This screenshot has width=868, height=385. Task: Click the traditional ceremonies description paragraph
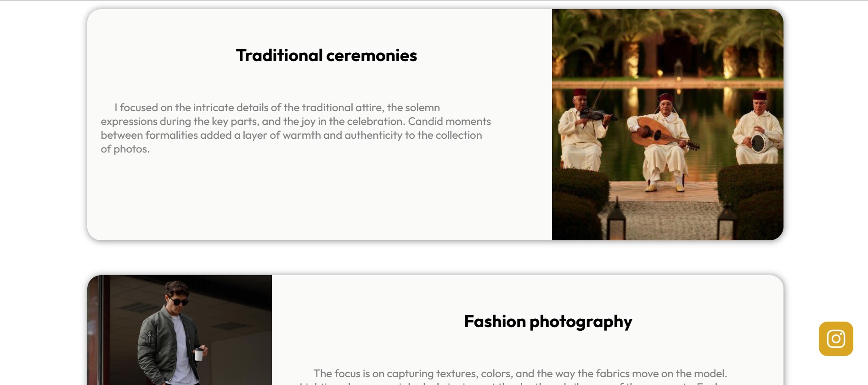tap(296, 128)
